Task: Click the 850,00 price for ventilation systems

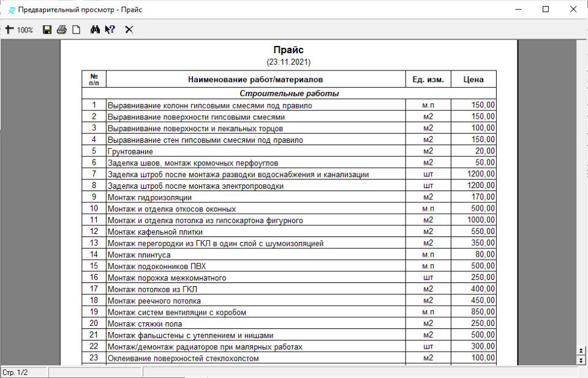Action: [x=483, y=312]
